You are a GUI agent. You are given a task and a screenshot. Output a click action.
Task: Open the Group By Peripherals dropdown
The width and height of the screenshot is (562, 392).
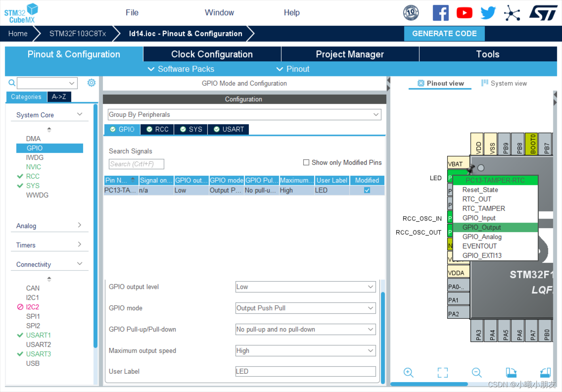click(x=245, y=114)
